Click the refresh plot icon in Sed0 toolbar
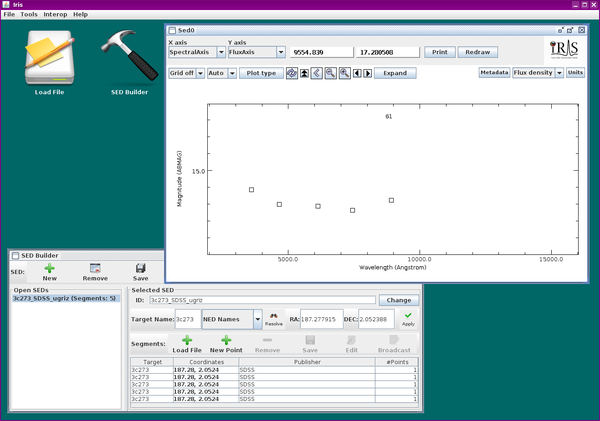The height and width of the screenshot is (421, 600). pyautogui.click(x=292, y=73)
